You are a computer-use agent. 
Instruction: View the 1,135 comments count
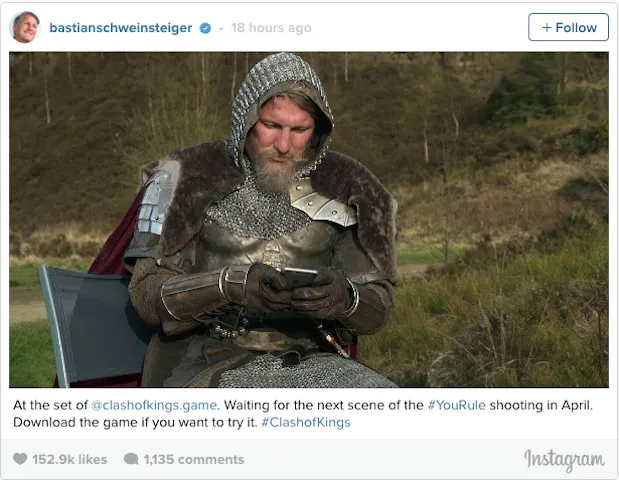click(x=194, y=459)
